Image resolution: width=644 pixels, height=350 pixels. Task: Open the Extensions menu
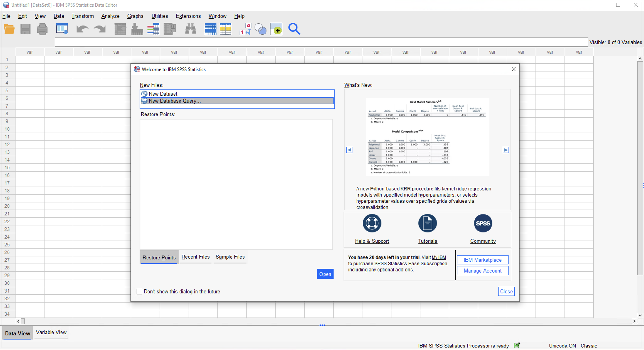188,16
